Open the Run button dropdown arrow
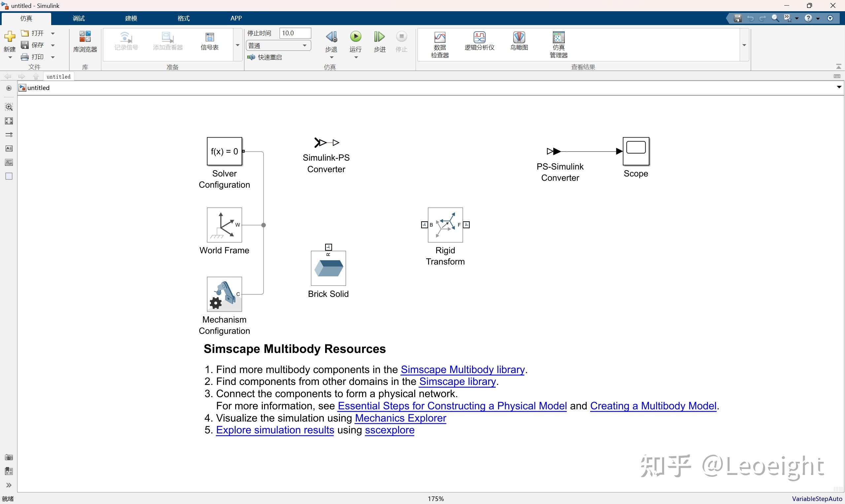Image resolution: width=845 pixels, height=504 pixels. click(356, 57)
